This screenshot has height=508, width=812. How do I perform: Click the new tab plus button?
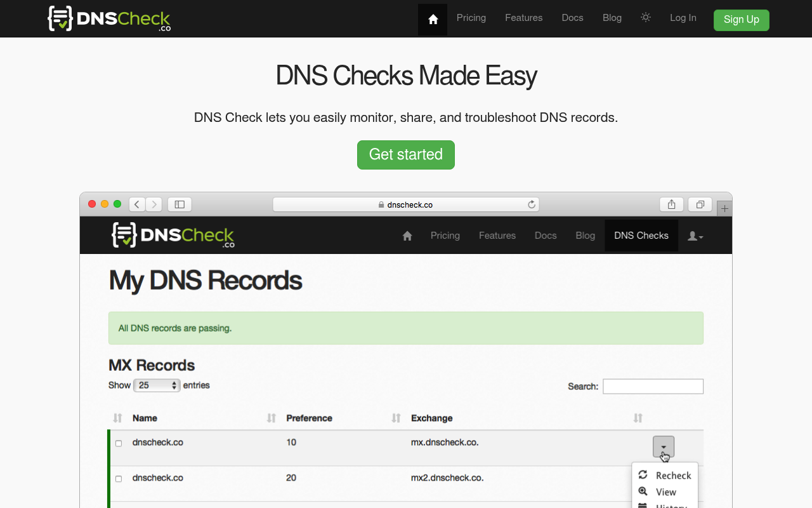tap(725, 208)
